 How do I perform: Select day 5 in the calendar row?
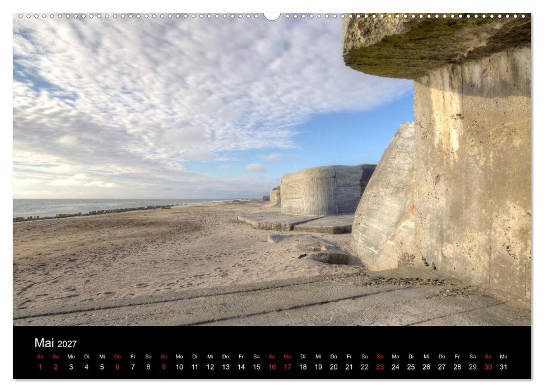point(102,367)
